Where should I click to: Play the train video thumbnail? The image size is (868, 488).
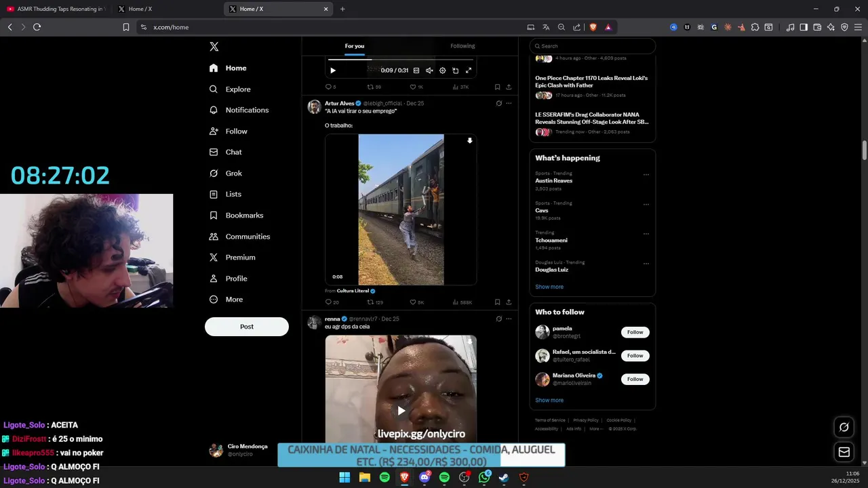(401, 209)
